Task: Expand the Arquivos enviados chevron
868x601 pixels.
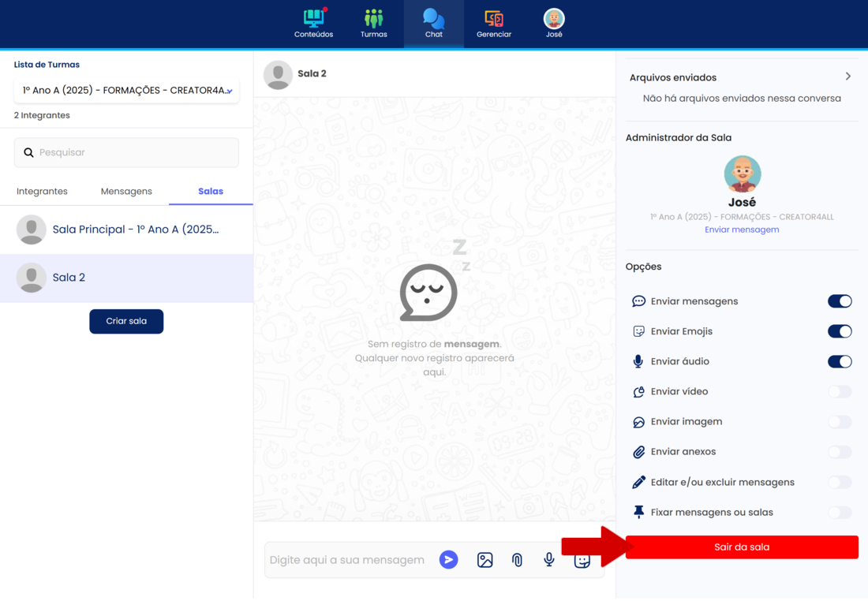Action: [847, 77]
